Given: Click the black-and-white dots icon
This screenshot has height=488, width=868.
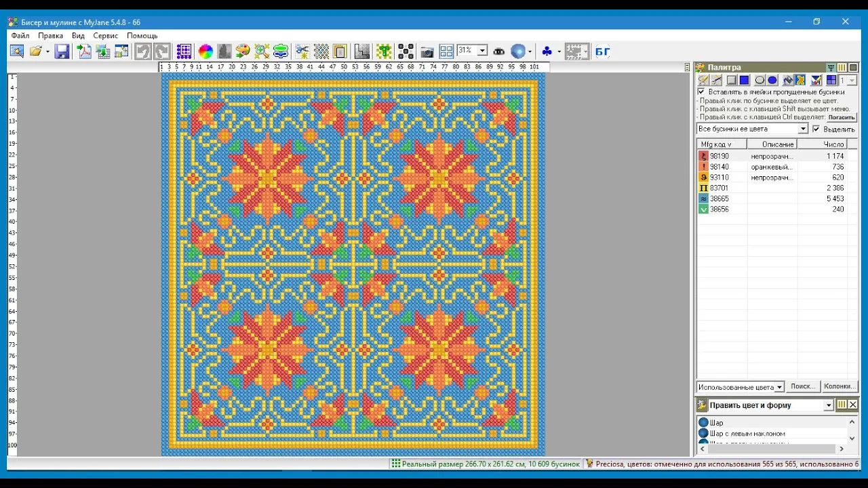Looking at the screenshot, I should click(x=406, y=51).
